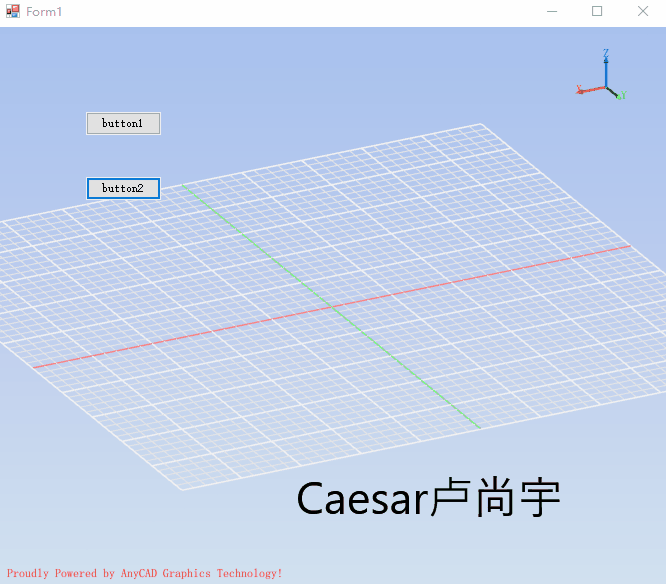Image resolution: width=666 pixels, height=584 pixels.
Task: Click the XYZ axis orientation gizmo
Action: coord(601,75)
